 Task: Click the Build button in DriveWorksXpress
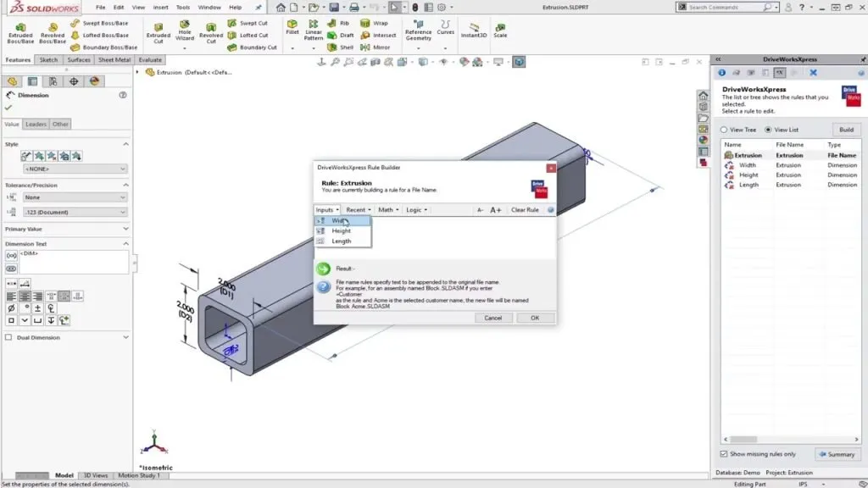(845, 129)
